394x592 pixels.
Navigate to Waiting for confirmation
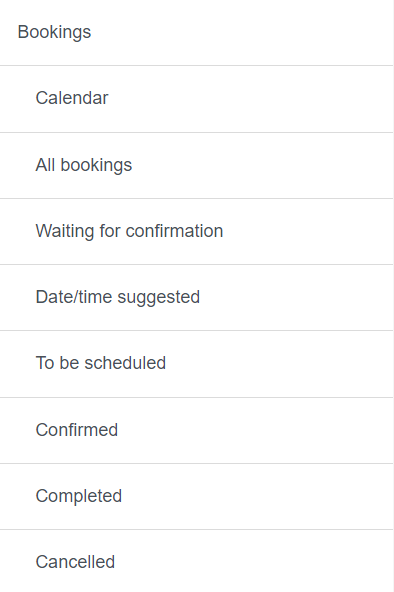point(196,231)
